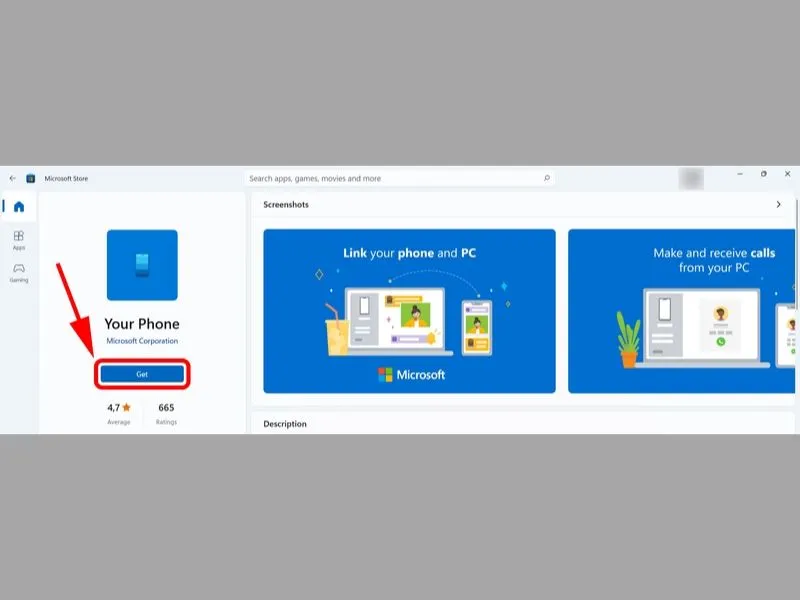800x600 pixels.
Task: Open the blurred user profile avatar
Action: 691,179
